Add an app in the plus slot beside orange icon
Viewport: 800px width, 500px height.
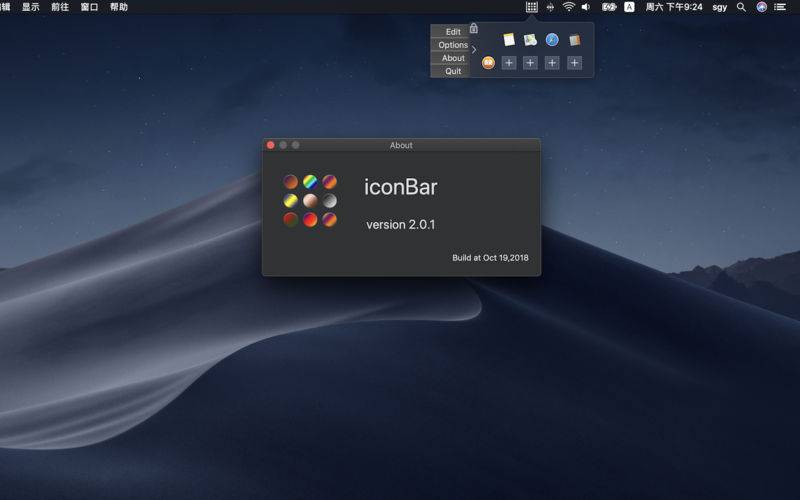pos(509,63)
